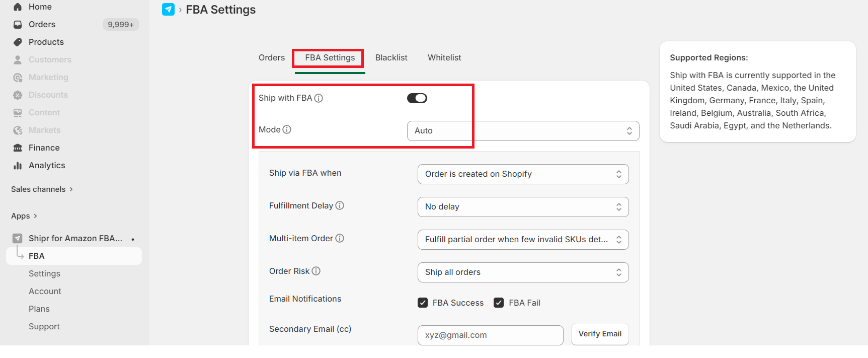The height and width of the screenshot is (358, 868).
Task: Click the Order Risk info icon
Action: (x=316, y=271)
